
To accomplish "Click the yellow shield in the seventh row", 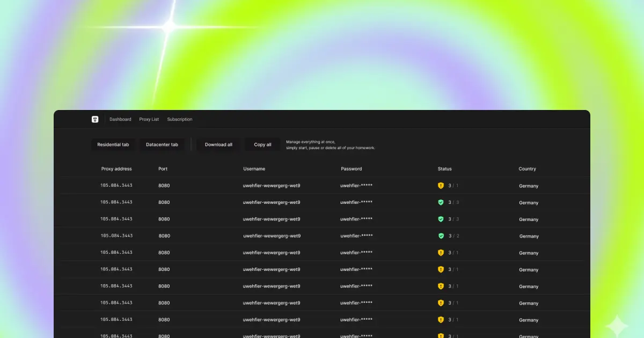I will 441,286.
